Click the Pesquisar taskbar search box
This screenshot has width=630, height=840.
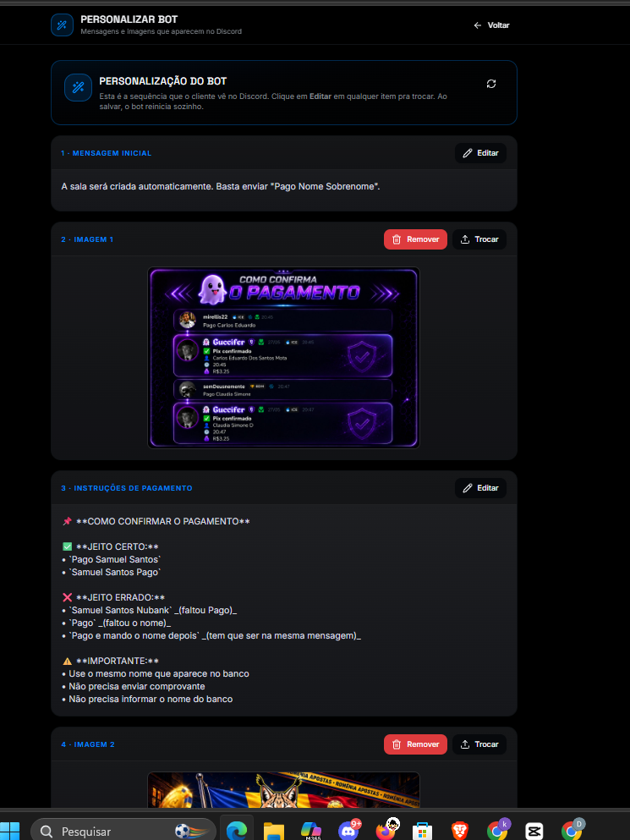click(x=123, y=831)
